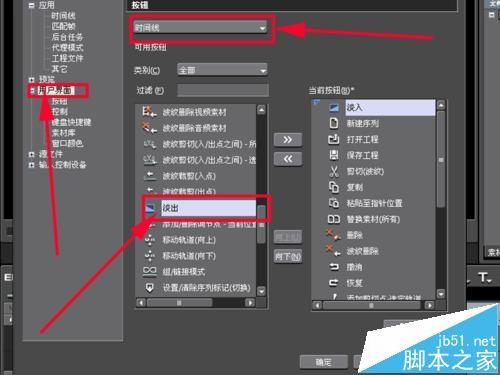Click available list scroll-right arrow

[x=250, y=303]
